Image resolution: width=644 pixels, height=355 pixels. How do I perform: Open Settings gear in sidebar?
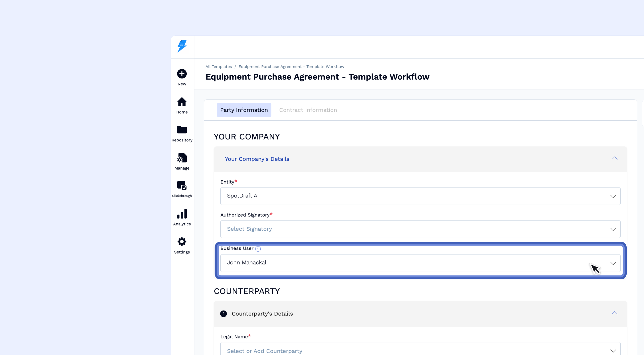point(182,242)
